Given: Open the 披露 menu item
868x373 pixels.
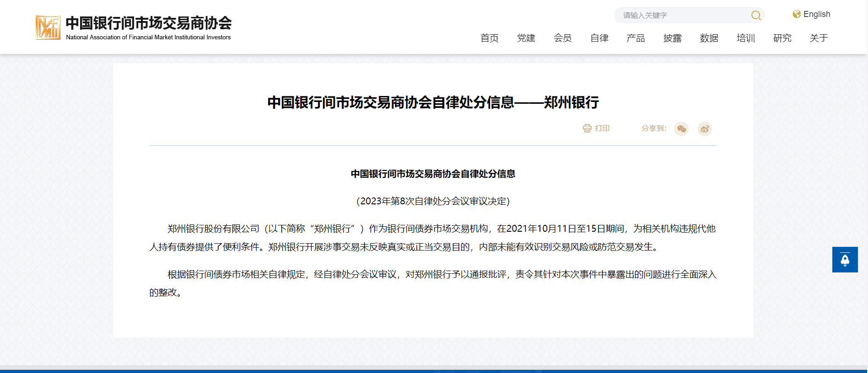Looking at the screenshot, I should (672, 38).
